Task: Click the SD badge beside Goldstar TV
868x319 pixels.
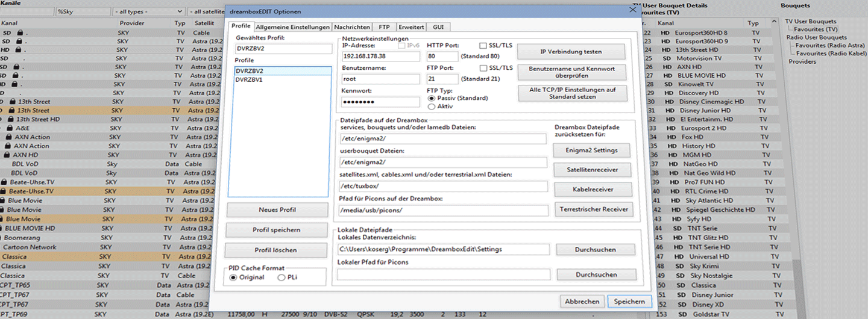Action: tap(682, 314)
